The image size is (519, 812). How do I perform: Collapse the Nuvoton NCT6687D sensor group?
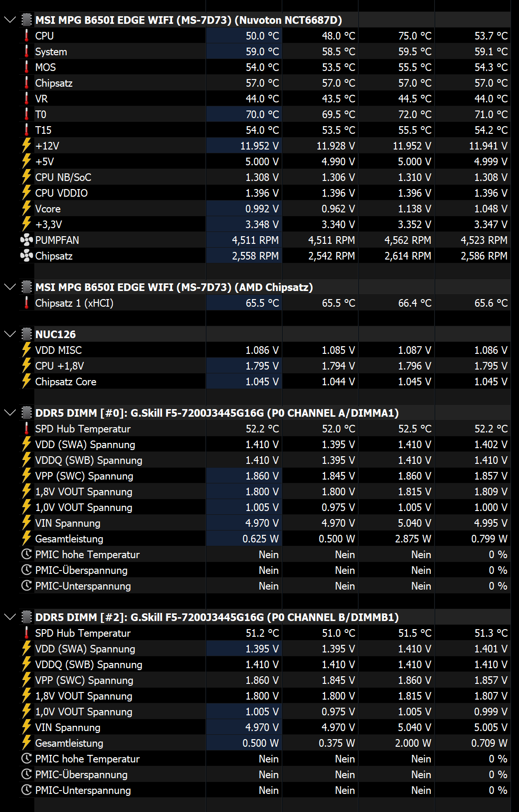10,20
